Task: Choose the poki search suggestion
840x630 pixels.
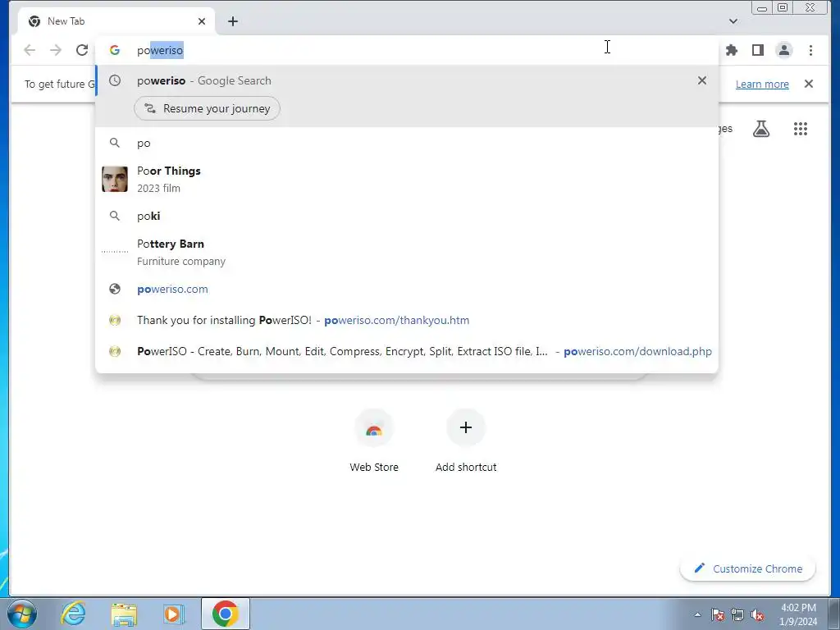Action: pos(407,216)
